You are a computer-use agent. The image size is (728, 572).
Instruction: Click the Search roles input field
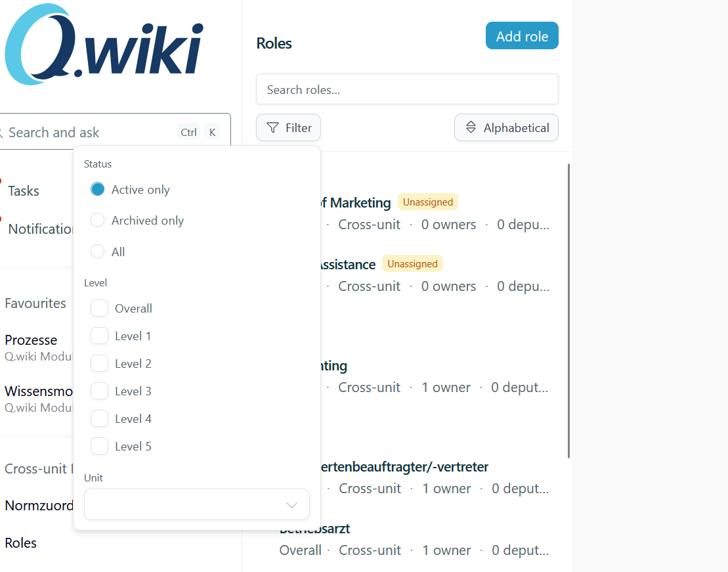pyautogui.click(x=407, y=89)
